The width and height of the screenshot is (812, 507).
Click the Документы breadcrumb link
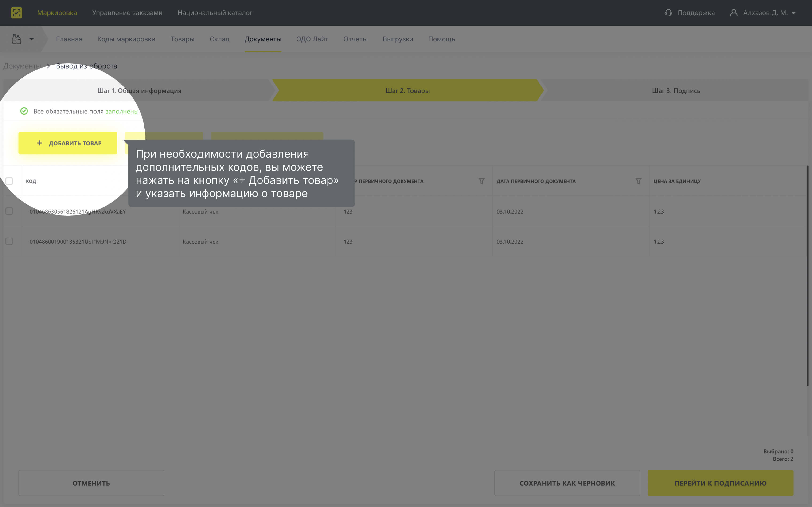(x=22, y=66)
